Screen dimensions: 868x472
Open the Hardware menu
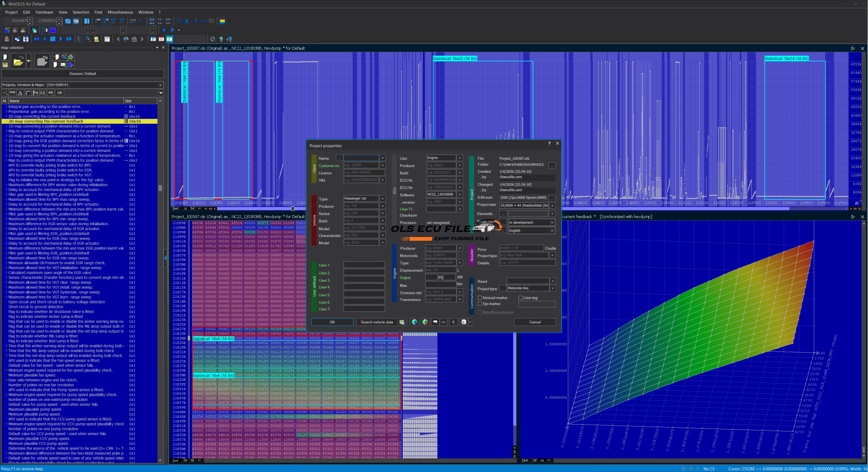pos(44,12)
